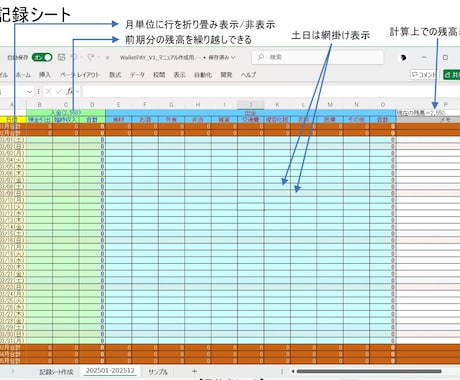
Task: Open the Quick Access Toolbar customize dropdown
Action: click(107, 58)
